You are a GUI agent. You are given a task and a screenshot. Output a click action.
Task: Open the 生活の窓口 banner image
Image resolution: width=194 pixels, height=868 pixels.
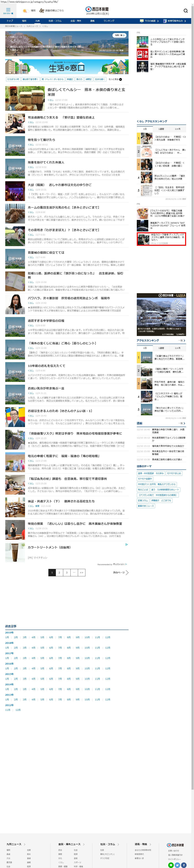[x=67, y=67]
